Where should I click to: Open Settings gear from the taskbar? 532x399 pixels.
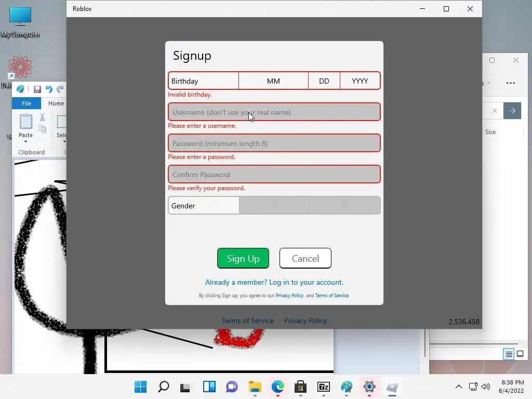point(369,387)
